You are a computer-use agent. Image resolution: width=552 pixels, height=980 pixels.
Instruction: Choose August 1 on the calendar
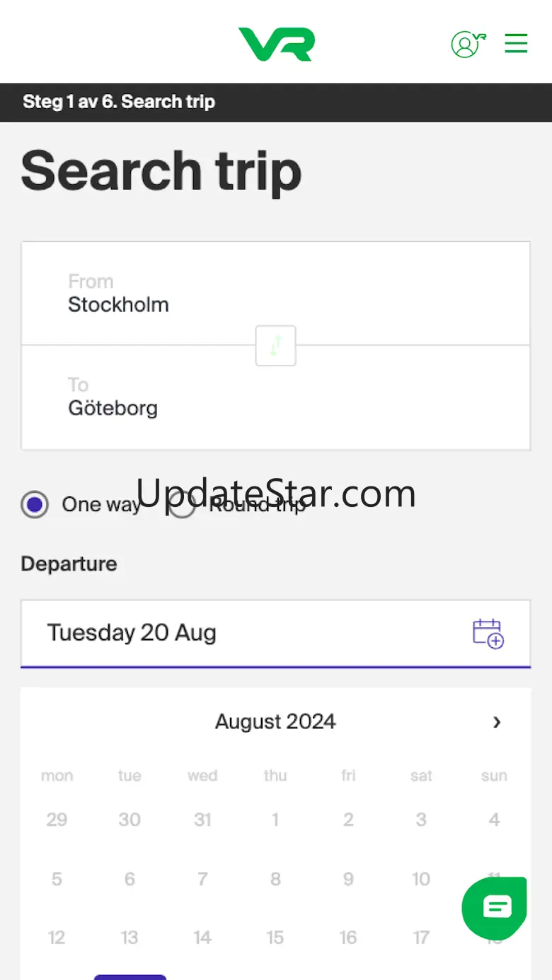[x=275, y=819]
